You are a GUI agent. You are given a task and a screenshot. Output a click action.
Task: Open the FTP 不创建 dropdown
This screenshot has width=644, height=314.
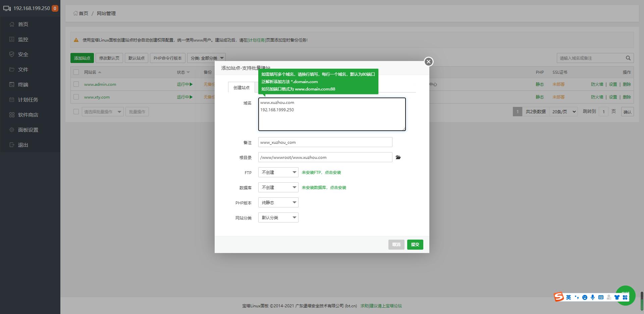[278, 172]
